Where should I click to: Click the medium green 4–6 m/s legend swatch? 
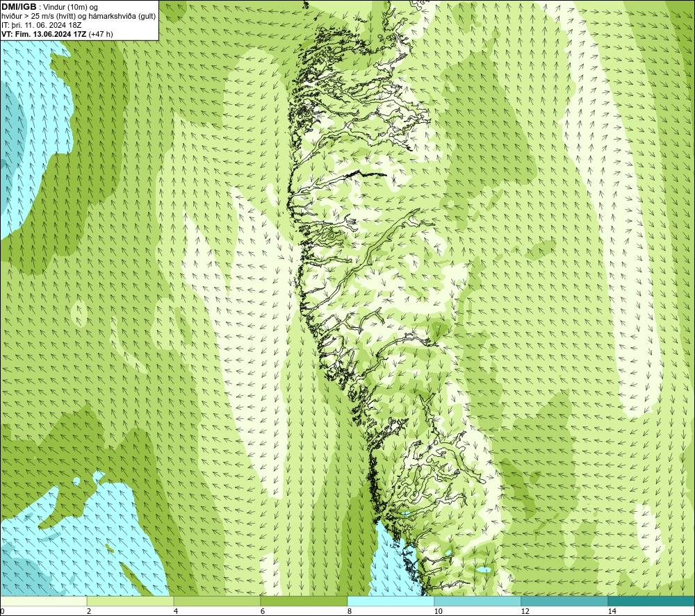pyautogui.click(x=217, y=601)
